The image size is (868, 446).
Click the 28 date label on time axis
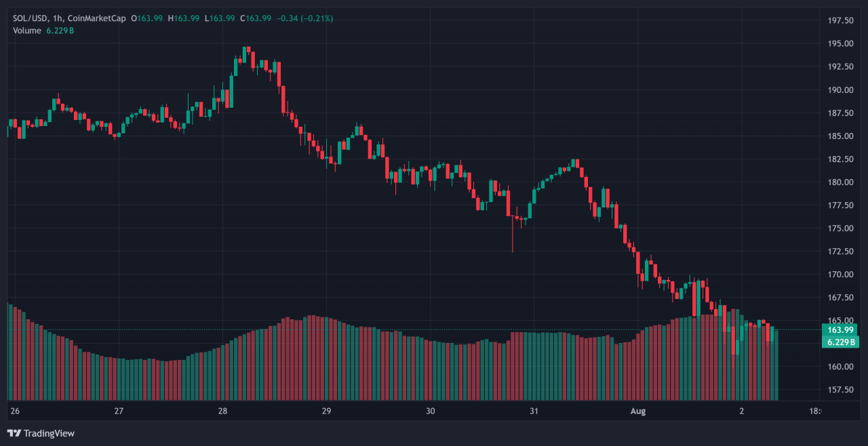click(x=222, y=411)
